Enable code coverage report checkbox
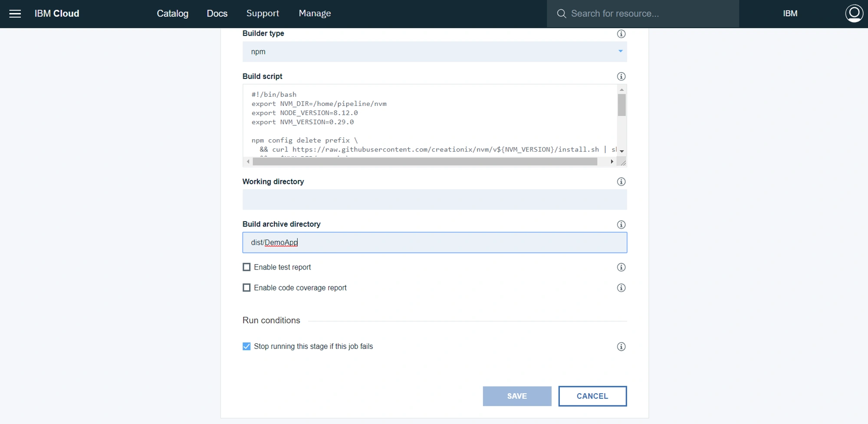 [x=247, y=287]
